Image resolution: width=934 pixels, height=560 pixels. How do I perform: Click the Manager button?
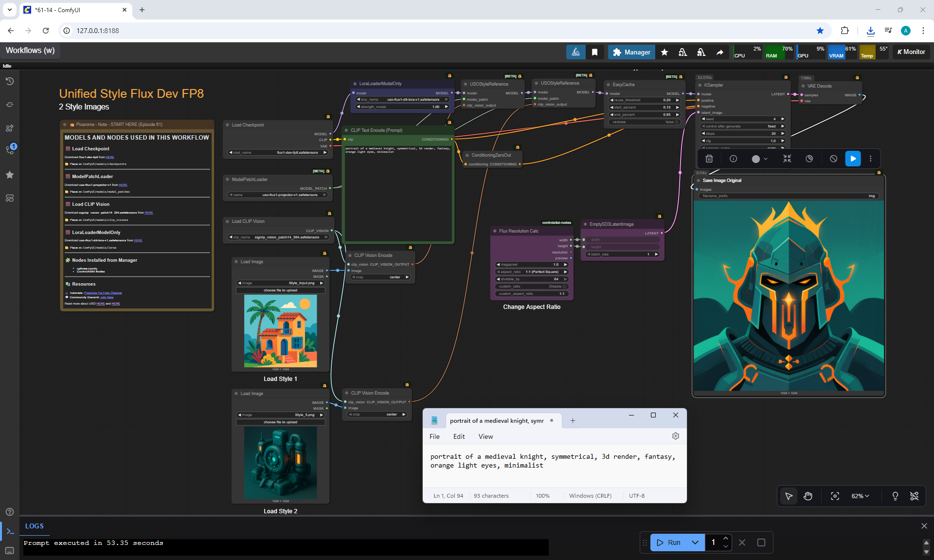(x=631, y=52)
